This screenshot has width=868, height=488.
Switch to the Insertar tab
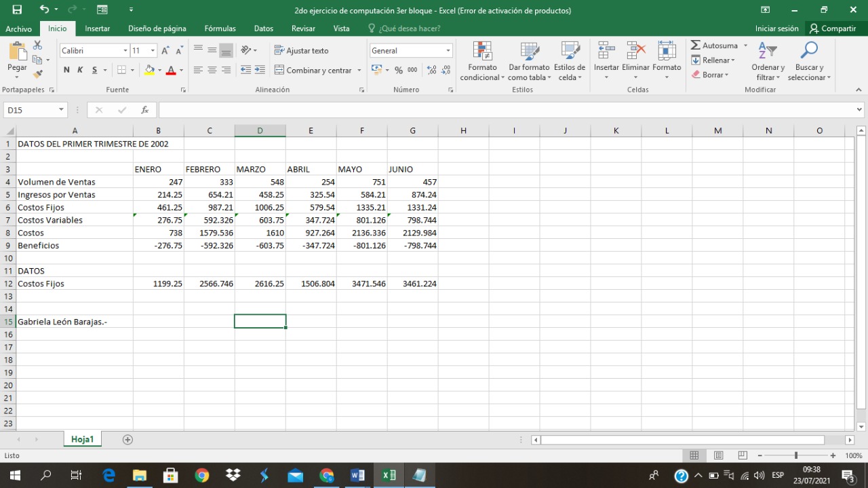pyautogui.click(x=98, y=29)
